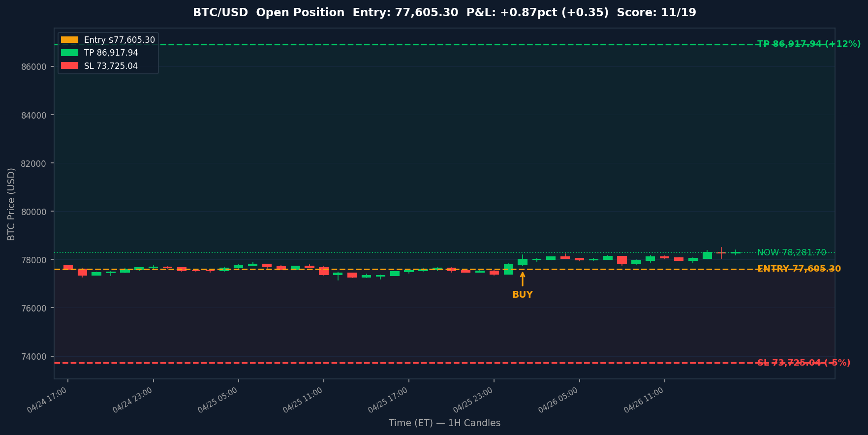
Task: Click the 'Entry $77,605.30' legend label
Action: 120,40
